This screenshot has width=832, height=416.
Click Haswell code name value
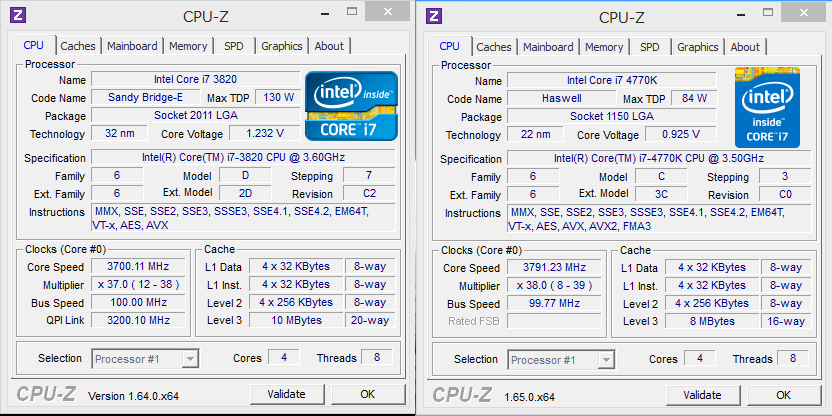[562, 98]
